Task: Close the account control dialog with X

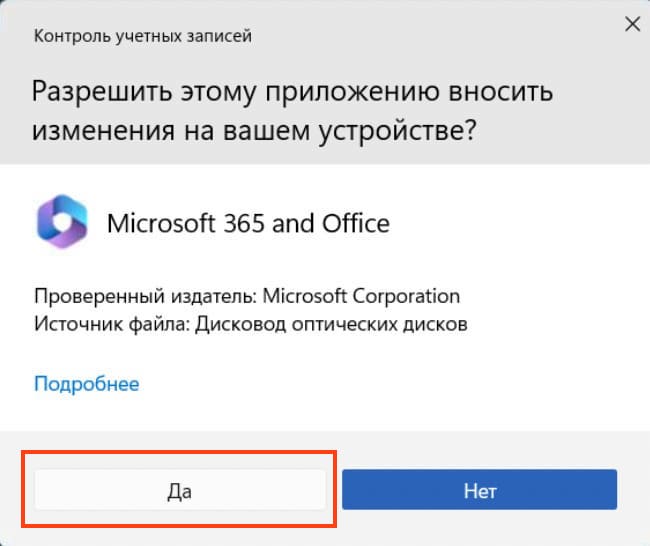Action: (631, 26)
